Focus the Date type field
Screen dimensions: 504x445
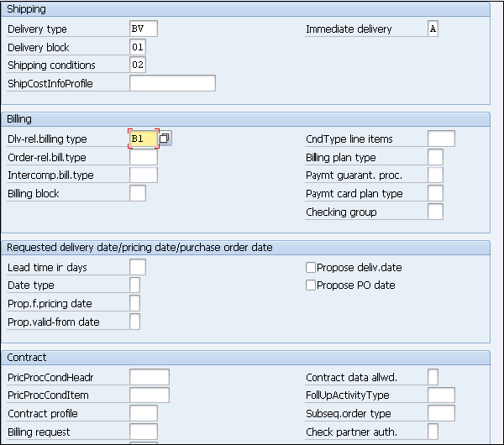[x=134, y=285]
